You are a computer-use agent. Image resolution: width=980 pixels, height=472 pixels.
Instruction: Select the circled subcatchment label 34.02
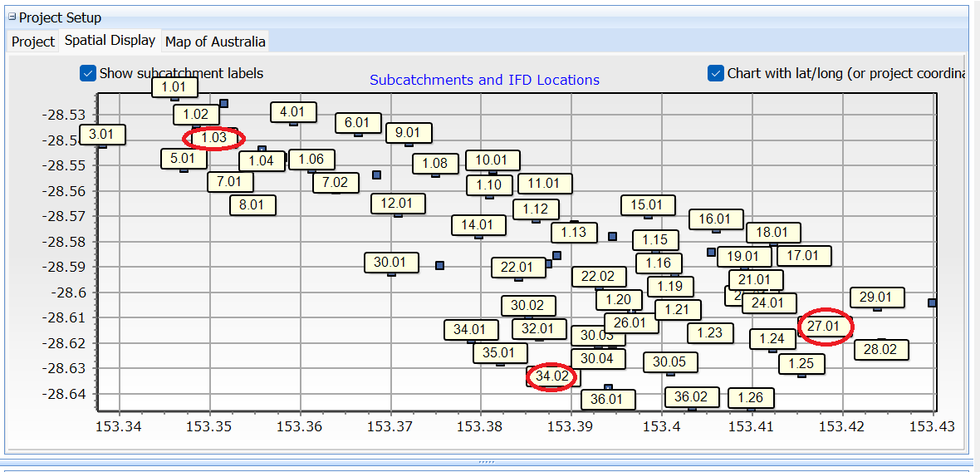point(552,376)
